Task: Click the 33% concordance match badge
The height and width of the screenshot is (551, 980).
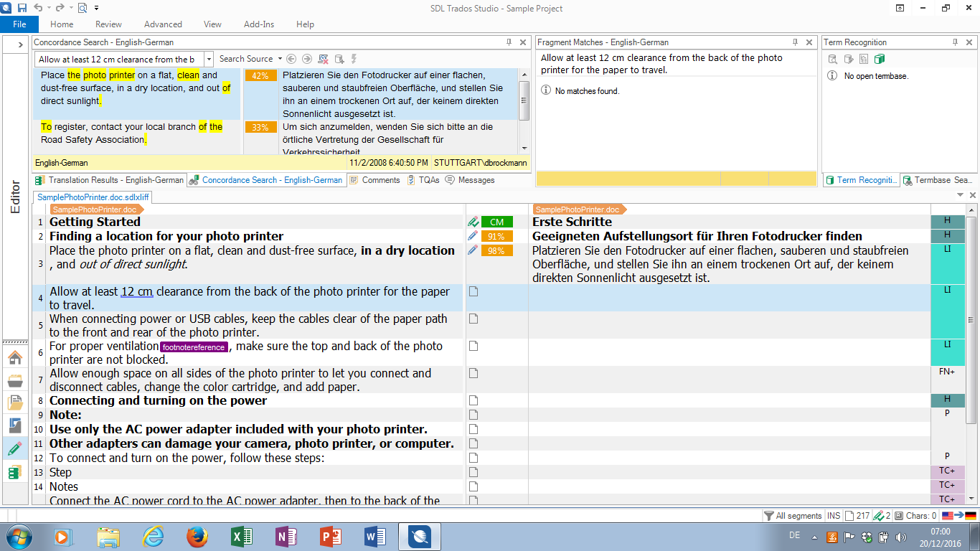Action: tap(260, 127)
